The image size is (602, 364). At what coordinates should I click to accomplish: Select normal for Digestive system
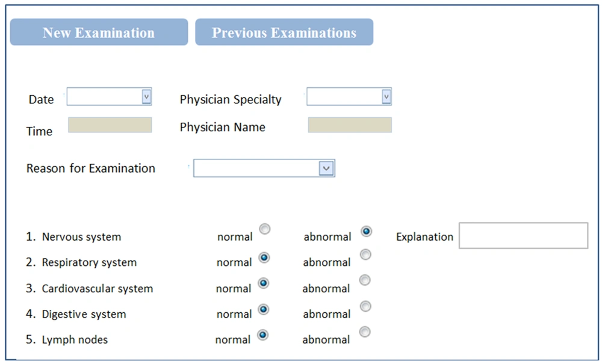[x=263, y=309]
